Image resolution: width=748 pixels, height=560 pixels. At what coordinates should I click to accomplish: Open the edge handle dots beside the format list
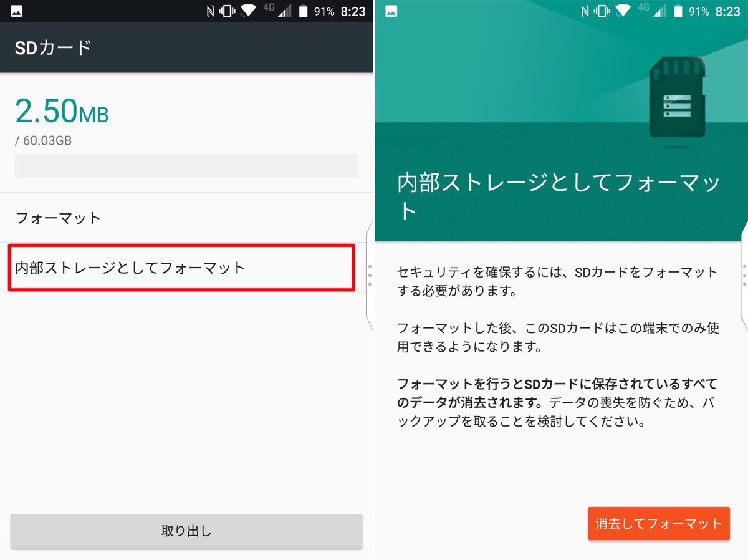[370, 275]
